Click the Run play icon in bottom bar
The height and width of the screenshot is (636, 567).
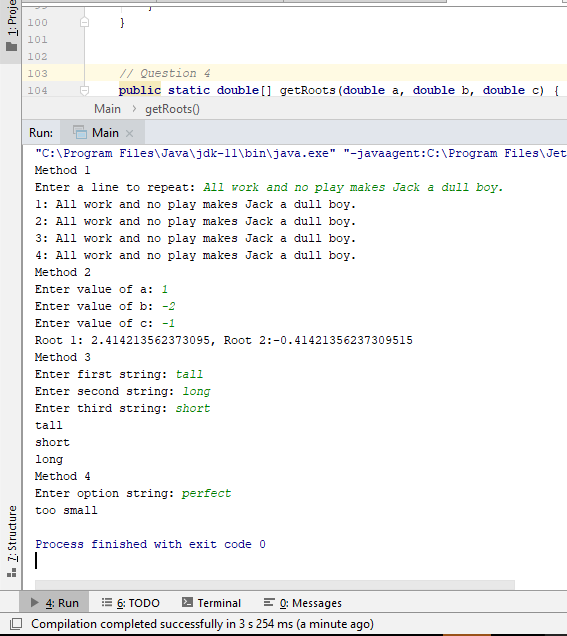[x=35, y=602]
